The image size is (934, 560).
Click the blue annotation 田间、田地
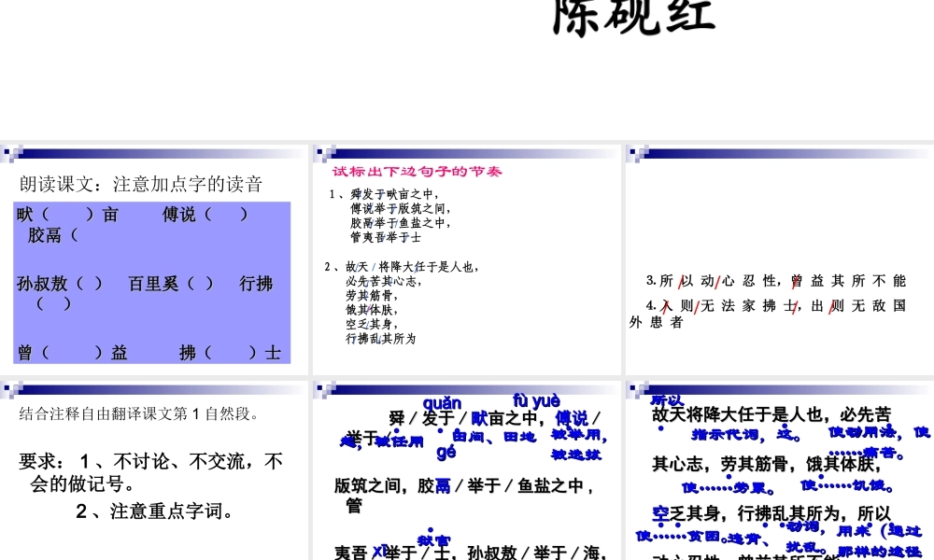pyautogui.click(x=494, y=436)
